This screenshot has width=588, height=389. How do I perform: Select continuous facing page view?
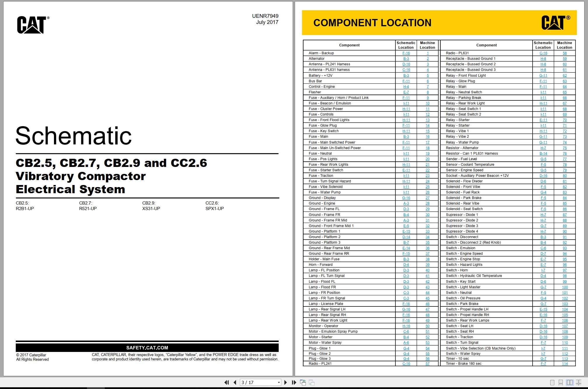578,383
